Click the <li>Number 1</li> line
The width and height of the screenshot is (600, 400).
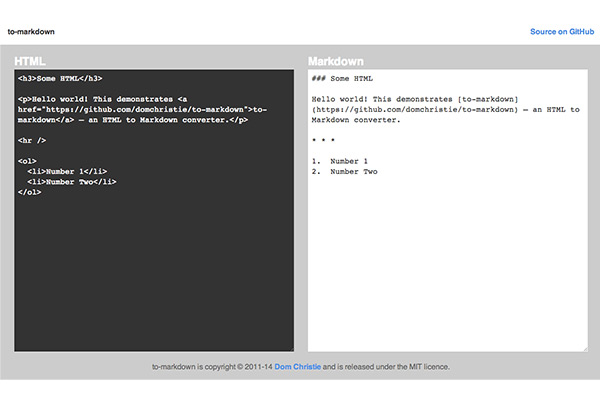tap(67, 171)
